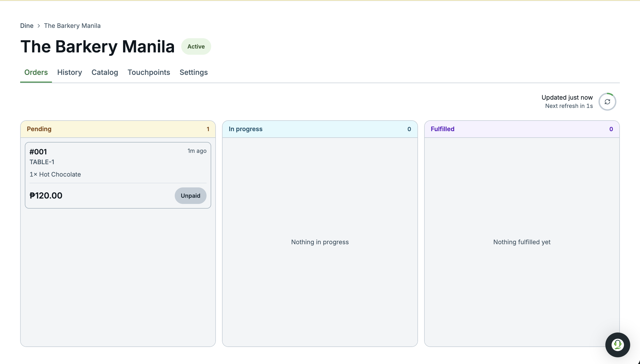
Task: Click Nothing fulfilled yet message
Action: click(522, 242)
